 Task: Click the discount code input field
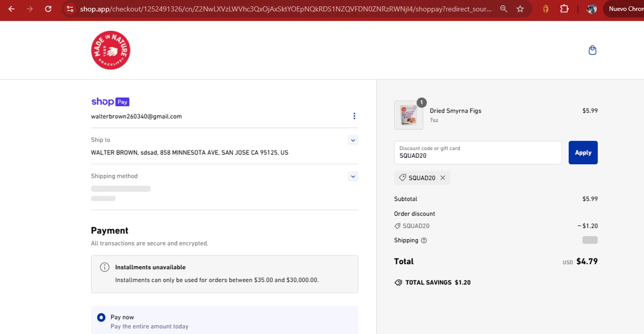pyautogui.click(x=478, y=153)
